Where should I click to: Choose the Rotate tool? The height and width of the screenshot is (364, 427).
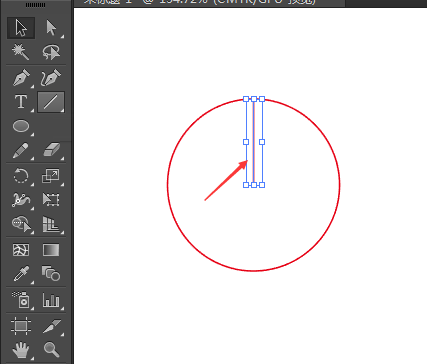tap(21, 176)
